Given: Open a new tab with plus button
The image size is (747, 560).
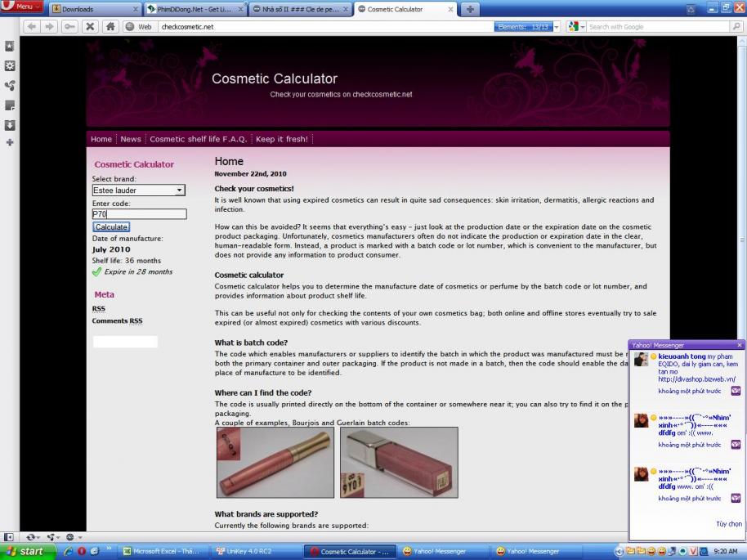Looking at the screenshot, I should [470, 9].
